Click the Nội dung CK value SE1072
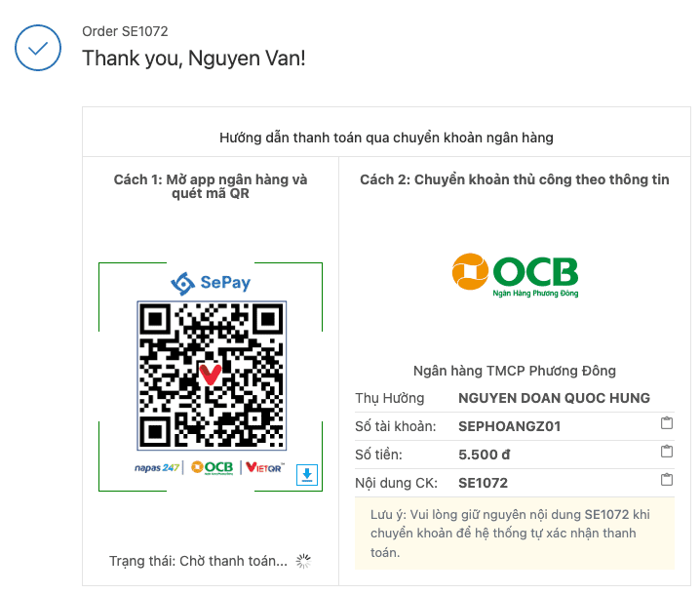This screenshot has width=700, height=594. [483, 483]
